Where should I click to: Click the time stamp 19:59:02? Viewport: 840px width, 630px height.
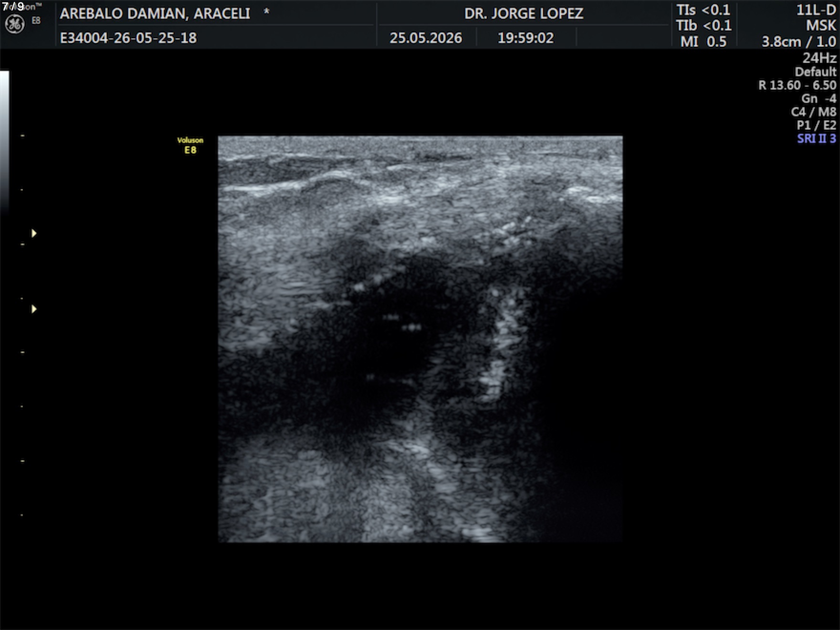click(x=525, y=38)
